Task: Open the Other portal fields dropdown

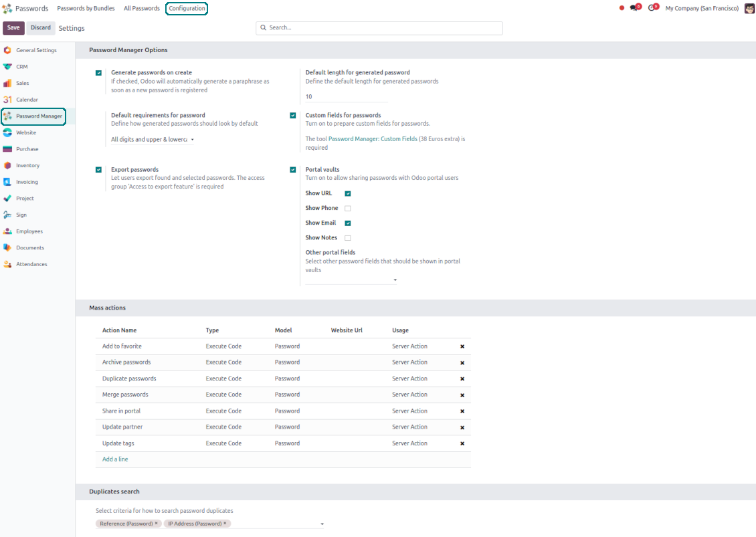Action: [x=351, y=280]
